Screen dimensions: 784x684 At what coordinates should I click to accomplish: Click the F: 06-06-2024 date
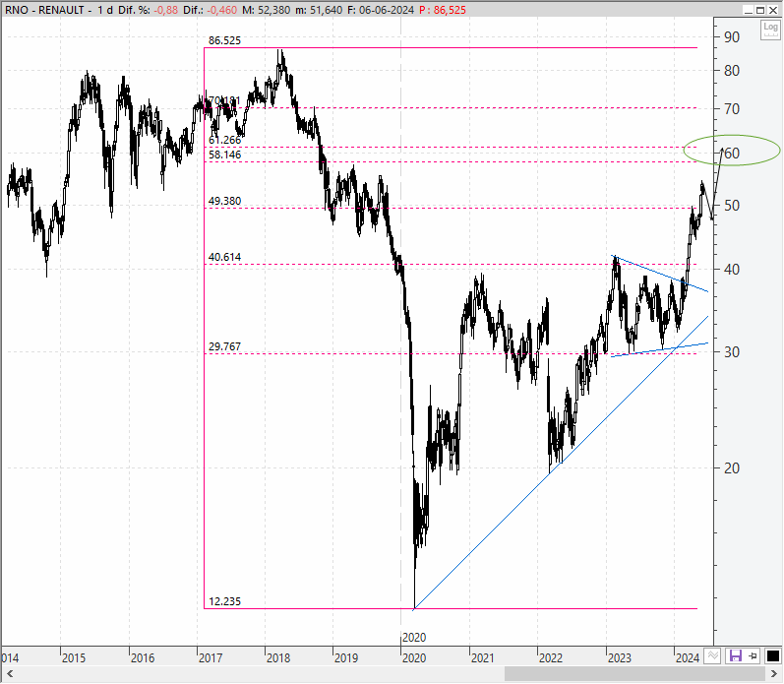[381, 10]
